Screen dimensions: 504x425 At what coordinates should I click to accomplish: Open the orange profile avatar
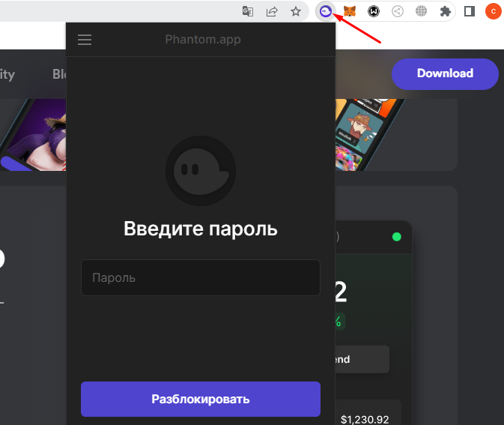(494, 11)
